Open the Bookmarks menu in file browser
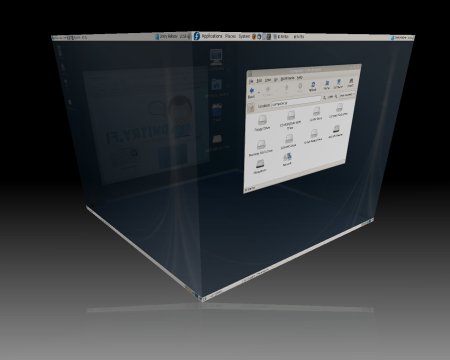 click(287, 78)
